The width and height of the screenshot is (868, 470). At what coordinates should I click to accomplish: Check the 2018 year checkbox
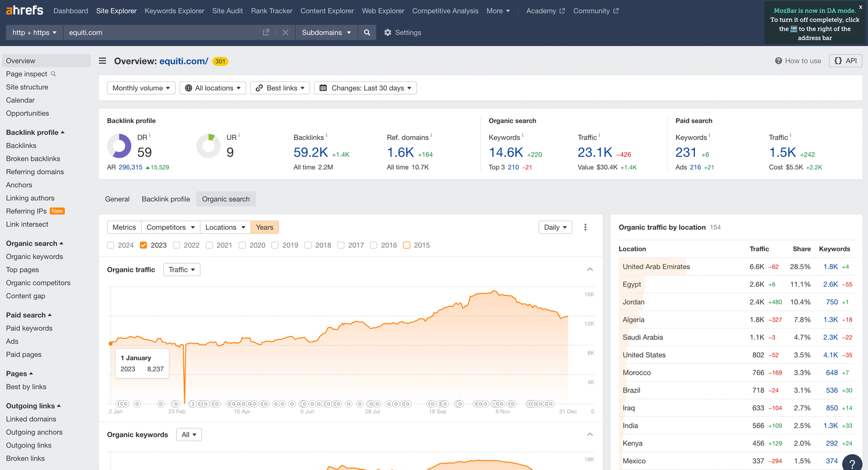pos(308,245)
